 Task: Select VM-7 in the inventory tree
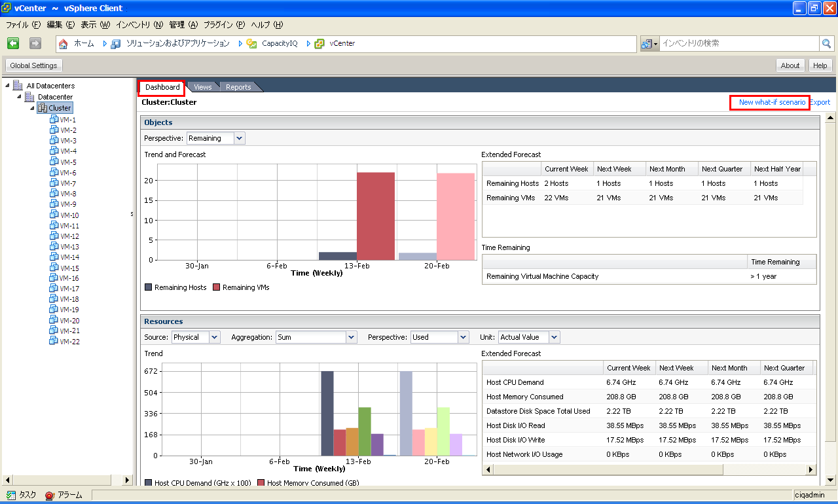click(x=68, y=183)
